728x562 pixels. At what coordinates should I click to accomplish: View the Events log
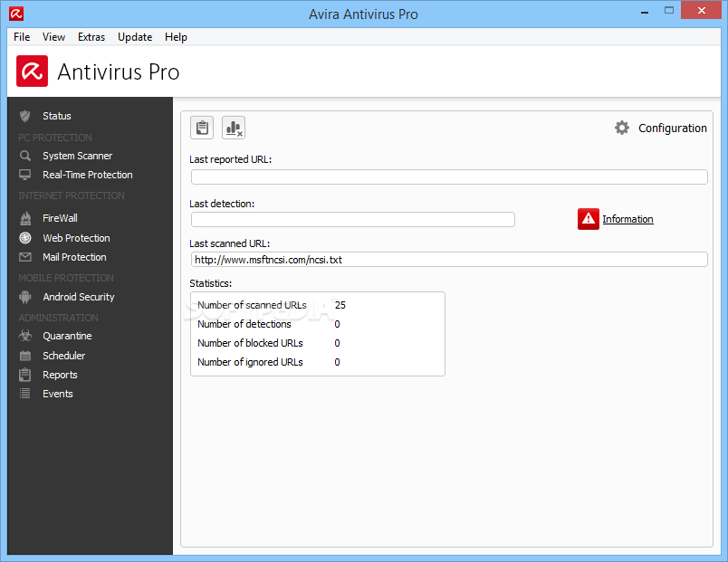[x=58, y=394]
